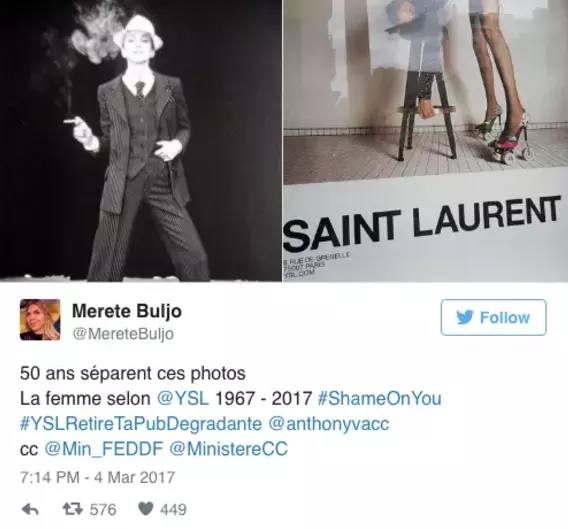The height and width of the screenshot is (529, 568).
Task: Click the Follow button
Action: [x=493, y=317]
